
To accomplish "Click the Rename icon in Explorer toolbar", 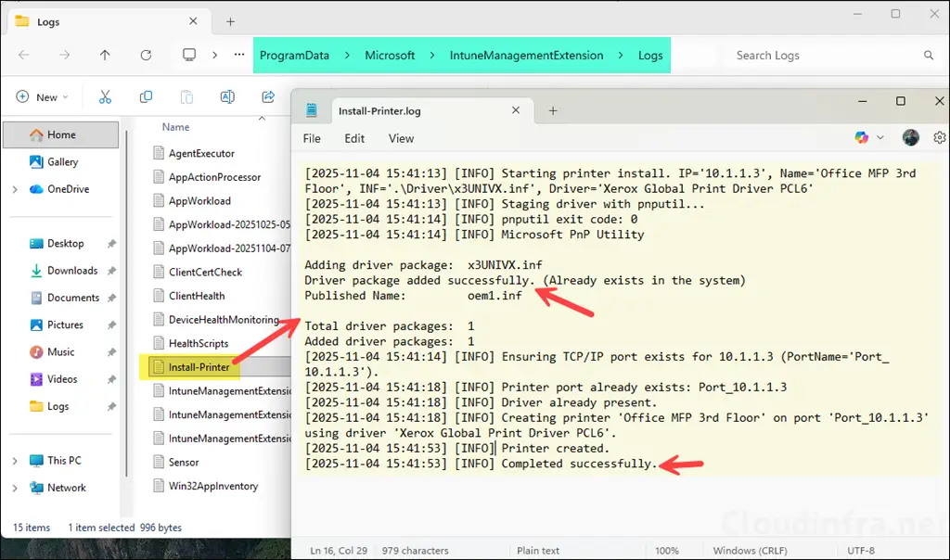I will click(227, 96).
